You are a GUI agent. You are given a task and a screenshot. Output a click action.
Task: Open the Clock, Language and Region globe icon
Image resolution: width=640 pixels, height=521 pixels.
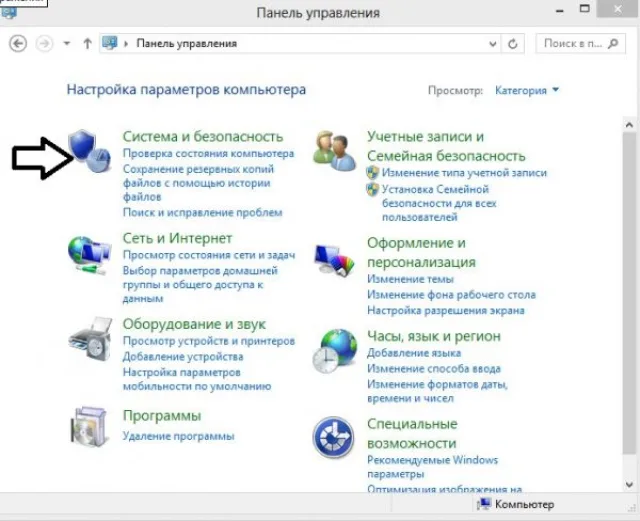334,351
